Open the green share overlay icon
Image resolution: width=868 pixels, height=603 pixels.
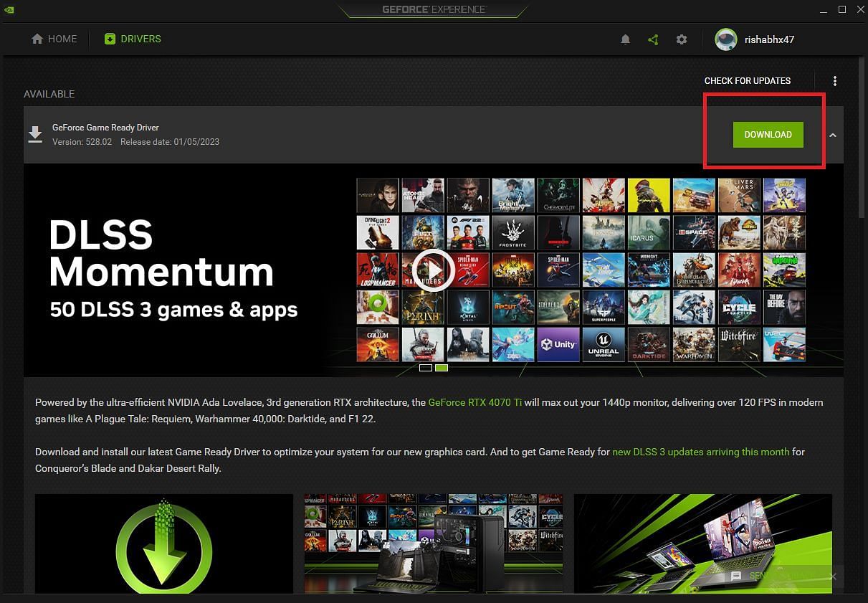[653, 39]
